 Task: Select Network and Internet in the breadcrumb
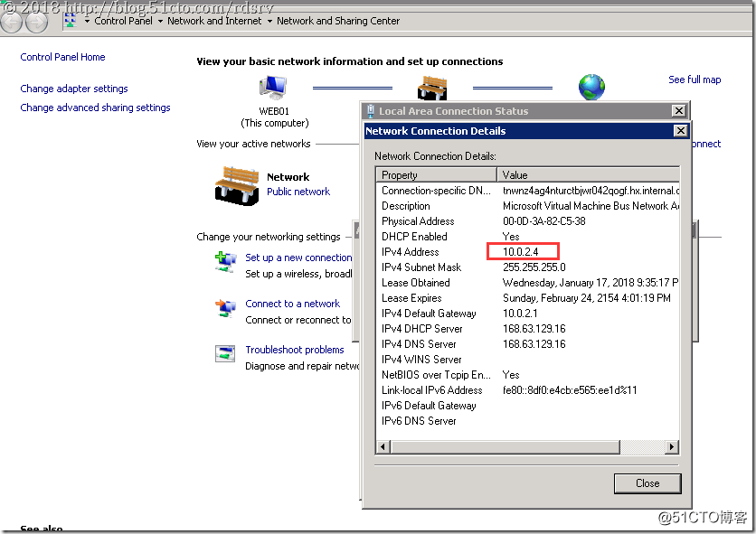tap(214, 21)
